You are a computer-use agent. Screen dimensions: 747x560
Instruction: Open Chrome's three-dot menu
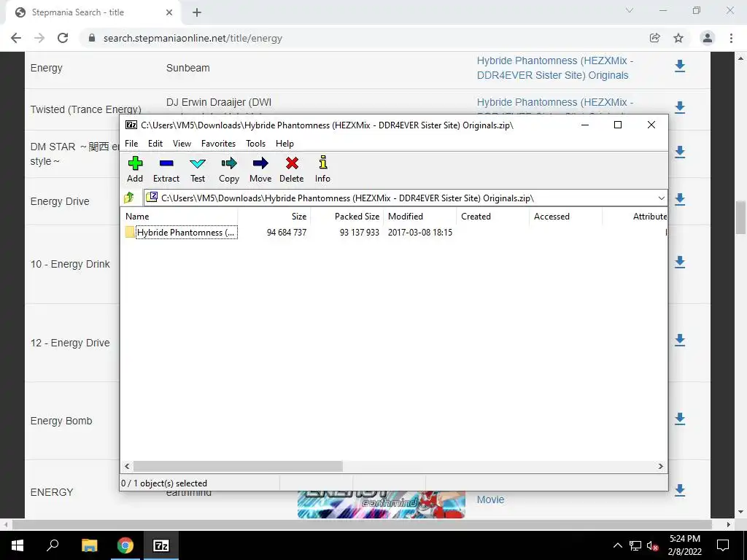[x=731, y=38]
